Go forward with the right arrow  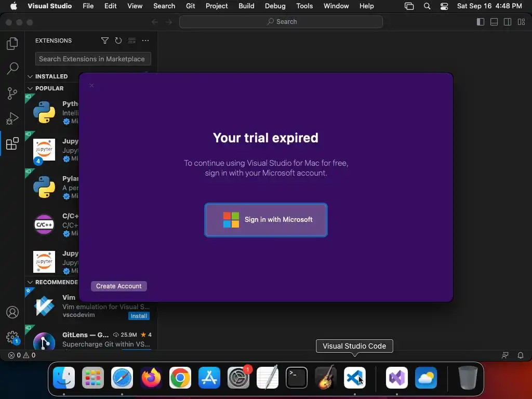pos(169,22)
